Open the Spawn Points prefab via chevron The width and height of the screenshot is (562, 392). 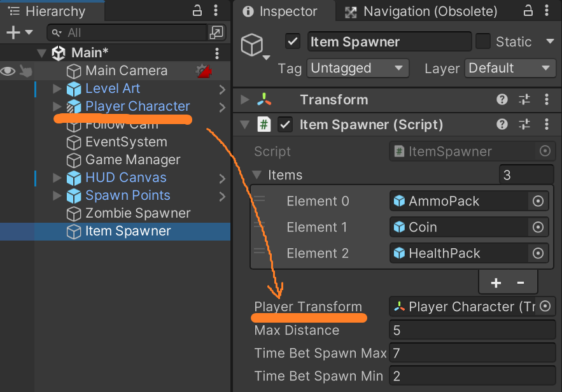222,197
